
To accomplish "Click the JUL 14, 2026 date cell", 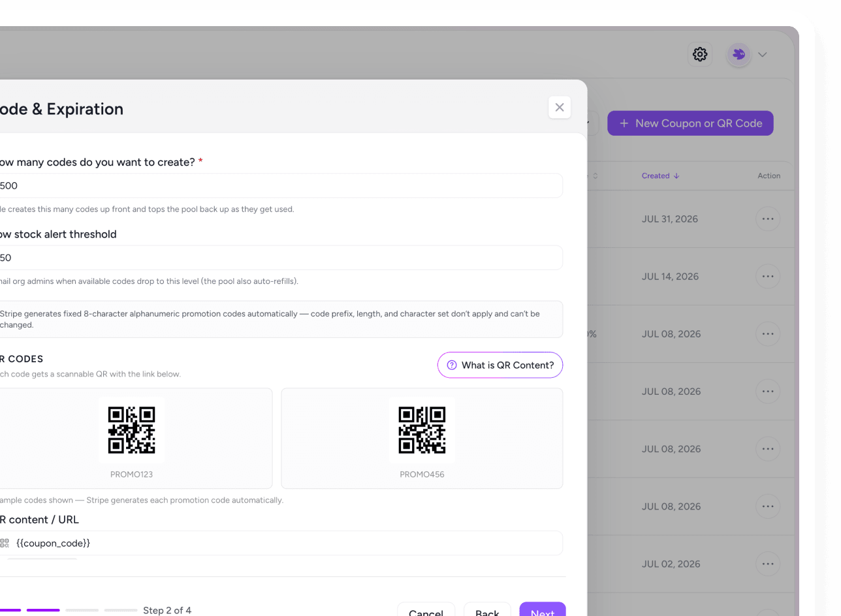I will (x=670, y=277).
